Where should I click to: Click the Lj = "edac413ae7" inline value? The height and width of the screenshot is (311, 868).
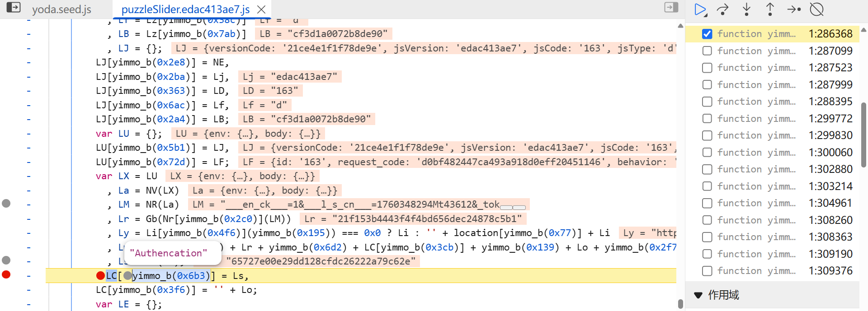point(290,77)
